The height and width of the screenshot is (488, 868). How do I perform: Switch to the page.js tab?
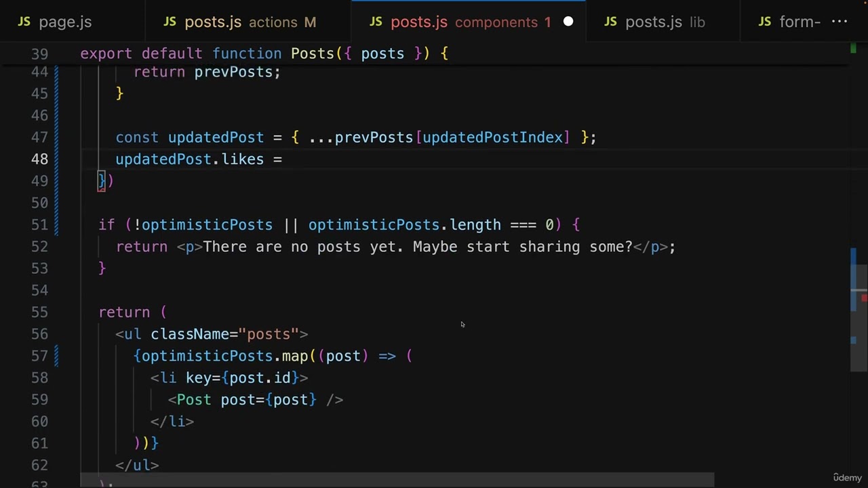pyautogui.click(x=54, y=22)
